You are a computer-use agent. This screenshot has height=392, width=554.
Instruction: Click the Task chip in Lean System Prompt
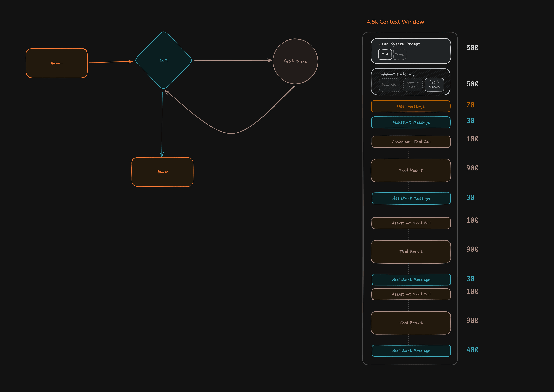tap(385, 54)
